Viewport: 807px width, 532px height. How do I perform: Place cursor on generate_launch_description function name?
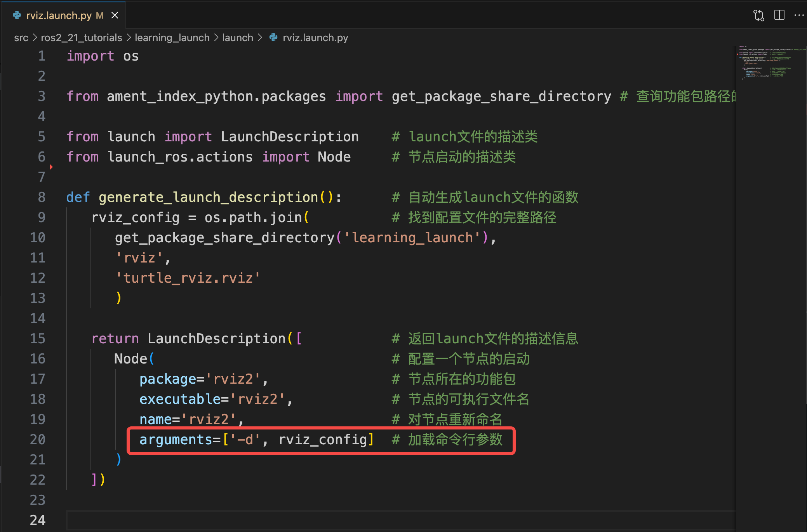tap(208, 197)
